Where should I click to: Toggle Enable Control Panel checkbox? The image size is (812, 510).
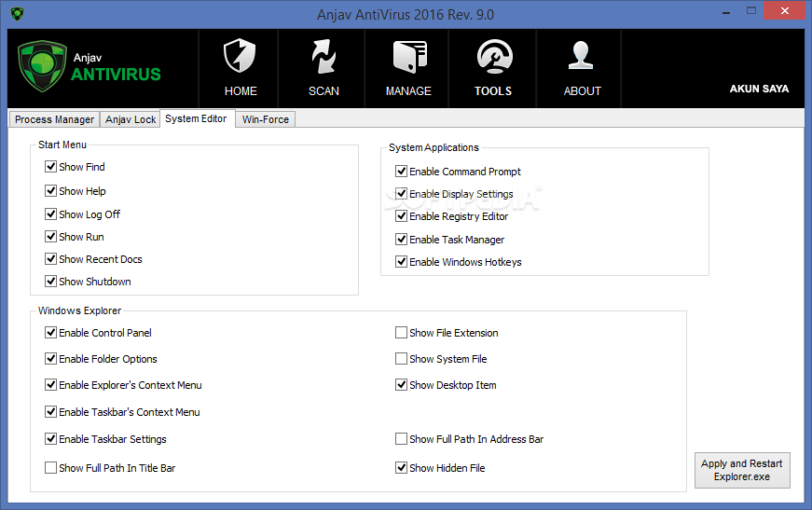tap(50, 333)
